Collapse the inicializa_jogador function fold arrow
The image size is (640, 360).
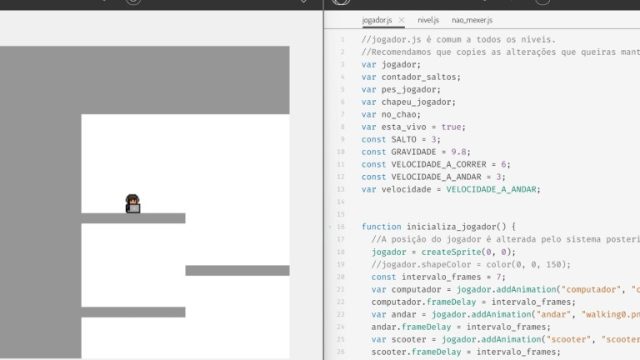coord(330,227)
